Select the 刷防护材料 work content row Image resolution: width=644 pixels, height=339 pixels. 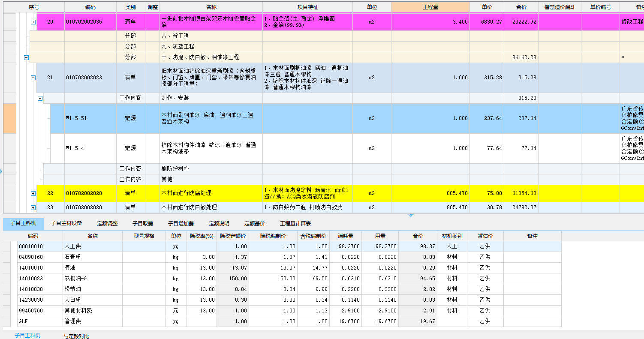coord(344,169)
